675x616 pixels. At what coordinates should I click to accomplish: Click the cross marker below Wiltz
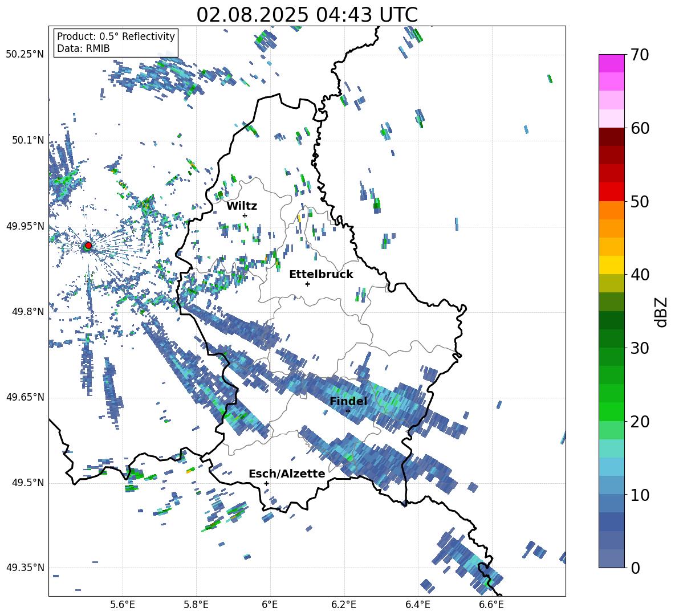(x=245, y=215)
